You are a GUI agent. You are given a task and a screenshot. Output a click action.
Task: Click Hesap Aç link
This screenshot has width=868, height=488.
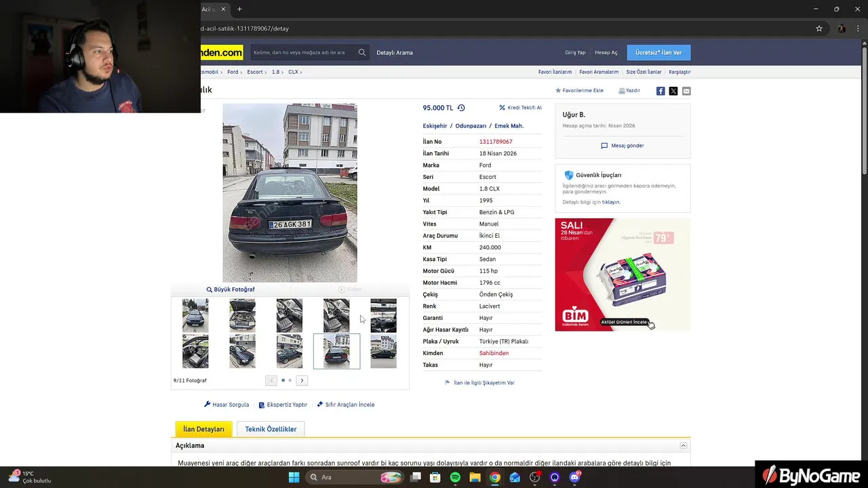606,52
